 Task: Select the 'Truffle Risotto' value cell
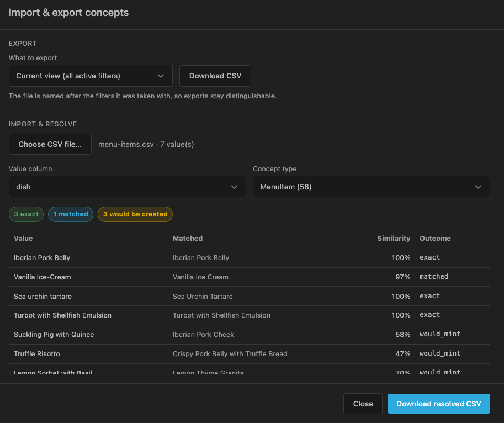click(x=37, y=354)
